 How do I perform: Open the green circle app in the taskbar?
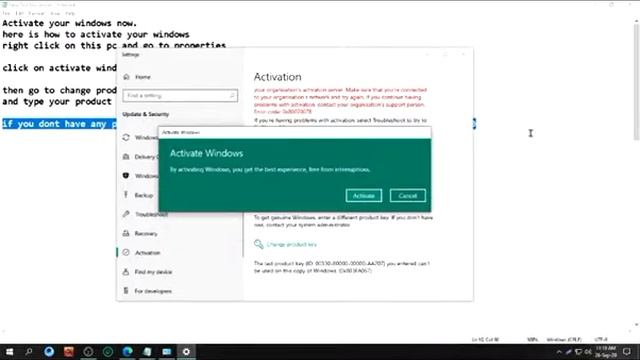tap(108, 351)
